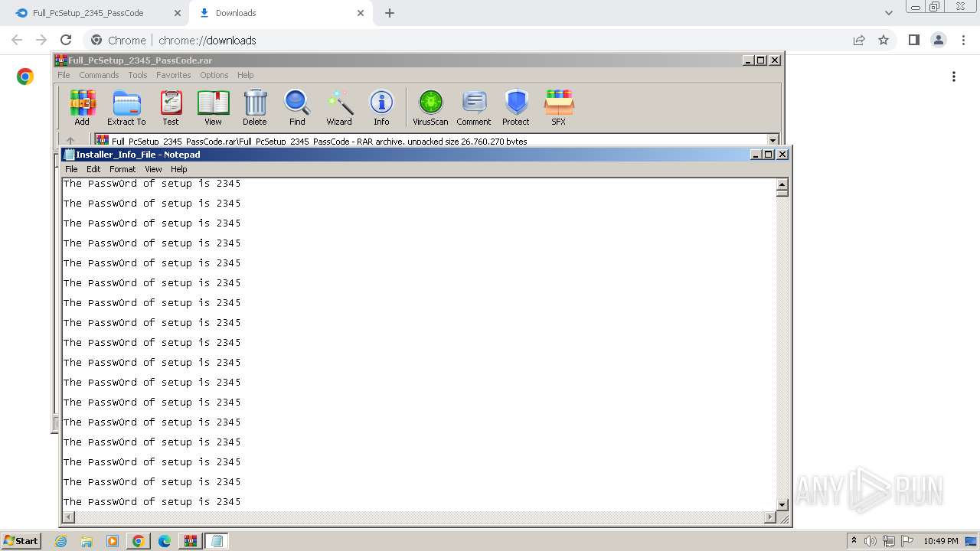Close the Full_PcSetup_2345_PassCode tab

click(178, 13)
